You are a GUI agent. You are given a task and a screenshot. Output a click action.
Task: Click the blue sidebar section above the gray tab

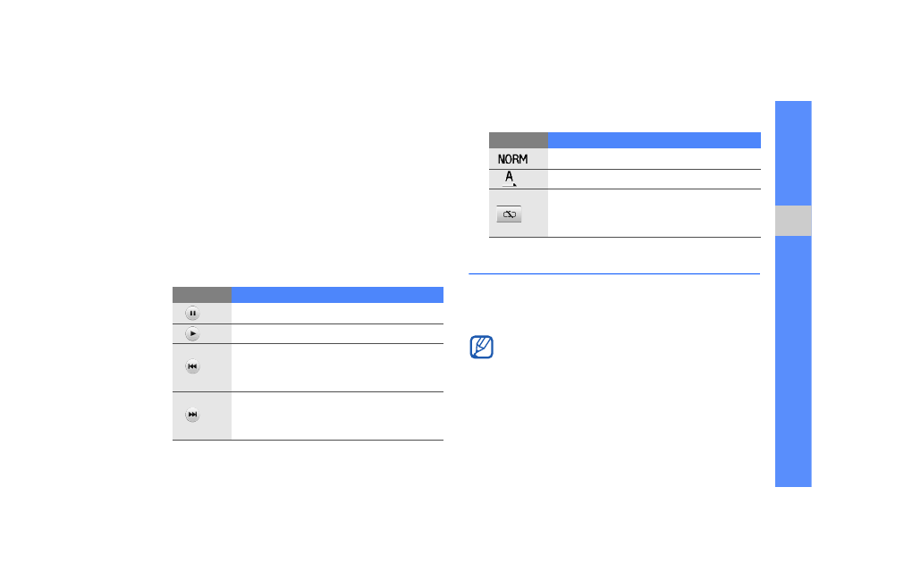point(793,154)
